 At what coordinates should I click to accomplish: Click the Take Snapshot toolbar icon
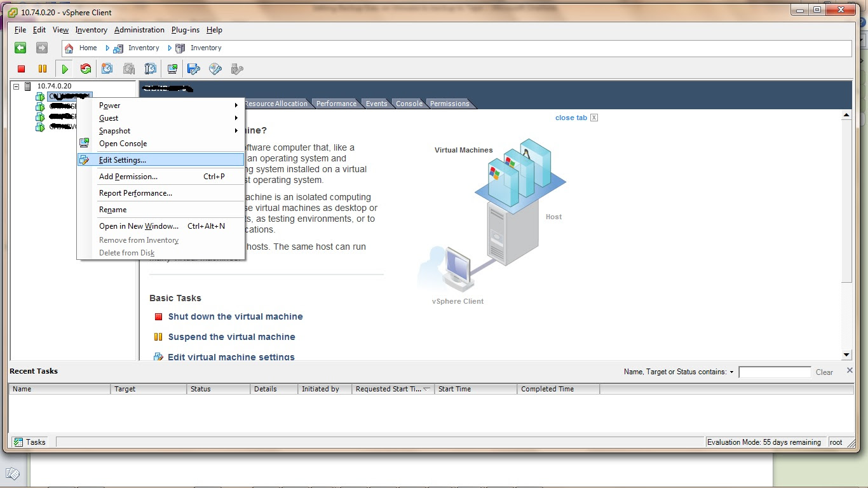107,69
